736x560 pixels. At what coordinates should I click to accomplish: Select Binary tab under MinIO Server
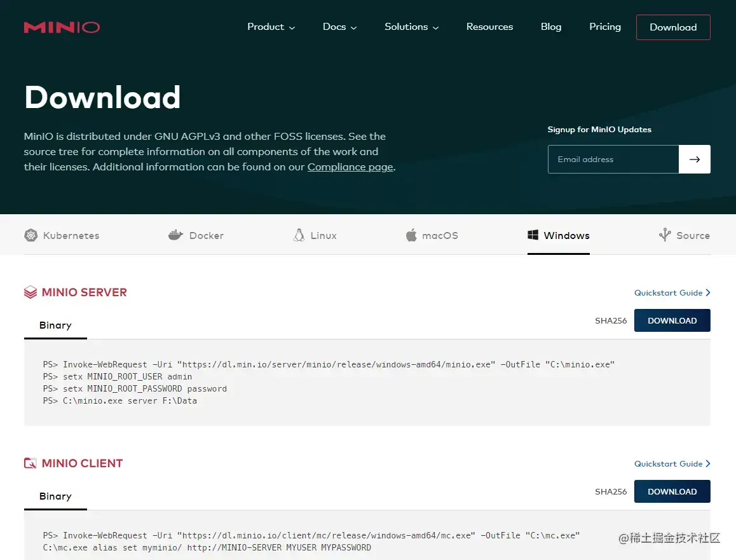tap(55, 325)
